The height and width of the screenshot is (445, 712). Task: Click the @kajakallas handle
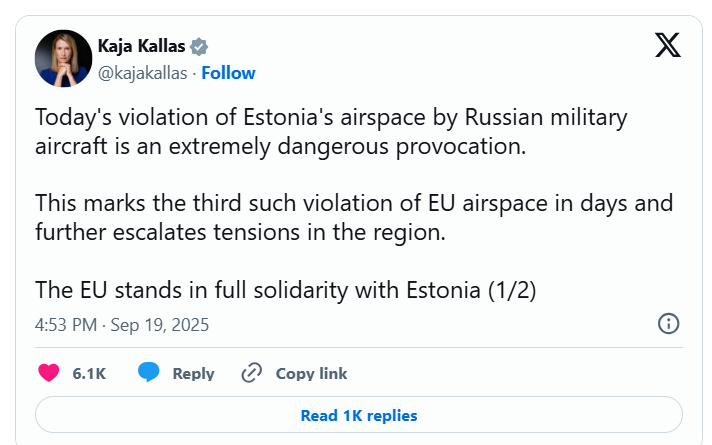[x=143, y=72]
